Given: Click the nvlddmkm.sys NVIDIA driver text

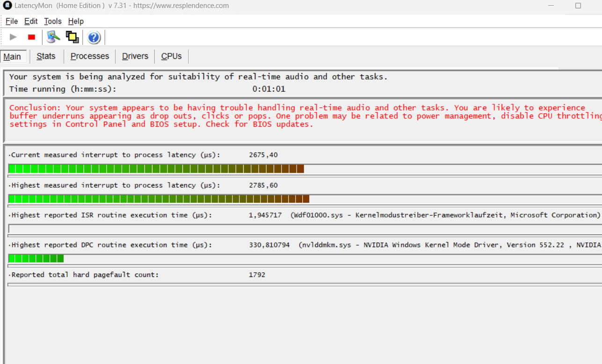Looking at the screenshot, I should (x=450, y=245).
